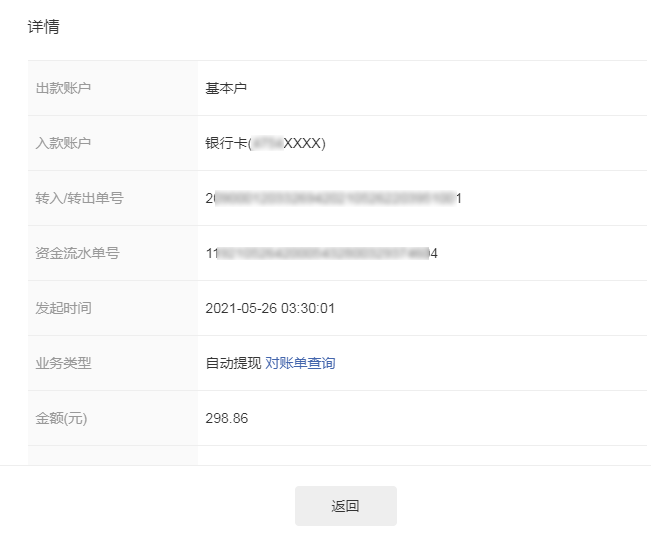Click the empty label cell below 金额(元)

pos(112,456)
